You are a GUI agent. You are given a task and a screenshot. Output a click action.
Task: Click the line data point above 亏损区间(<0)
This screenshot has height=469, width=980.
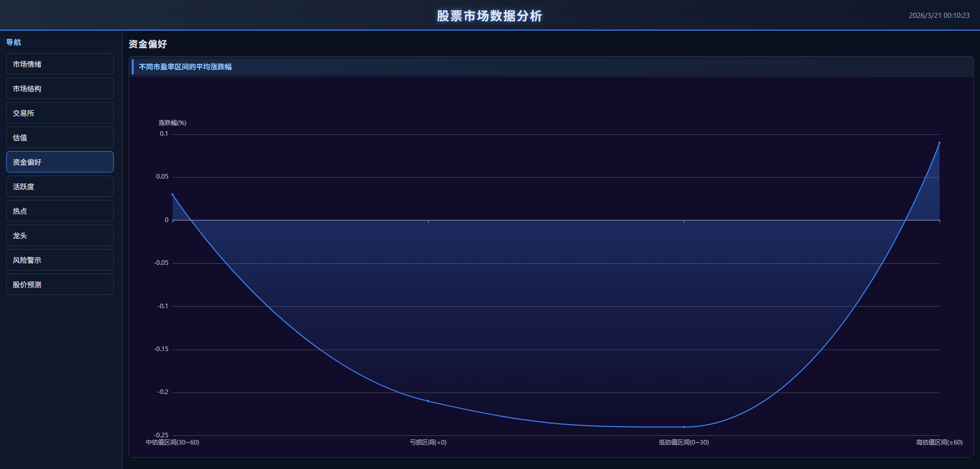pos(428,401)
